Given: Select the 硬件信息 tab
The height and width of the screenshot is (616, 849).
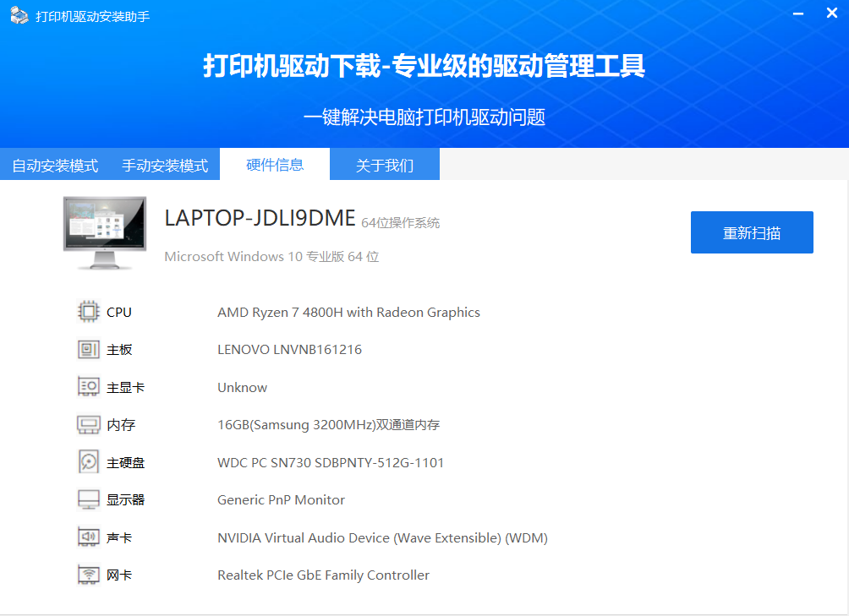Looking at the screenshot, I should tap(275, 165).
